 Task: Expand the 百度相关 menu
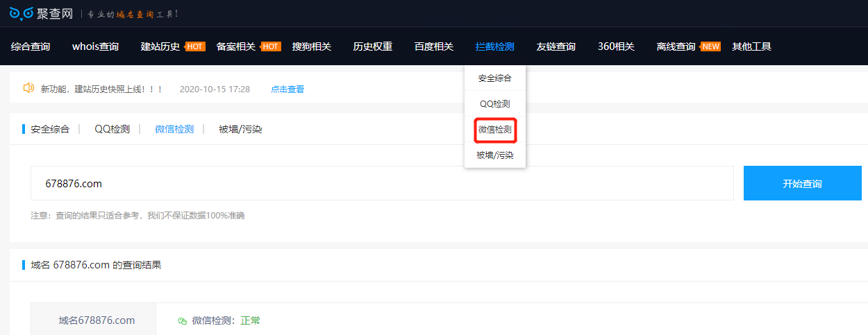point(433,46)
